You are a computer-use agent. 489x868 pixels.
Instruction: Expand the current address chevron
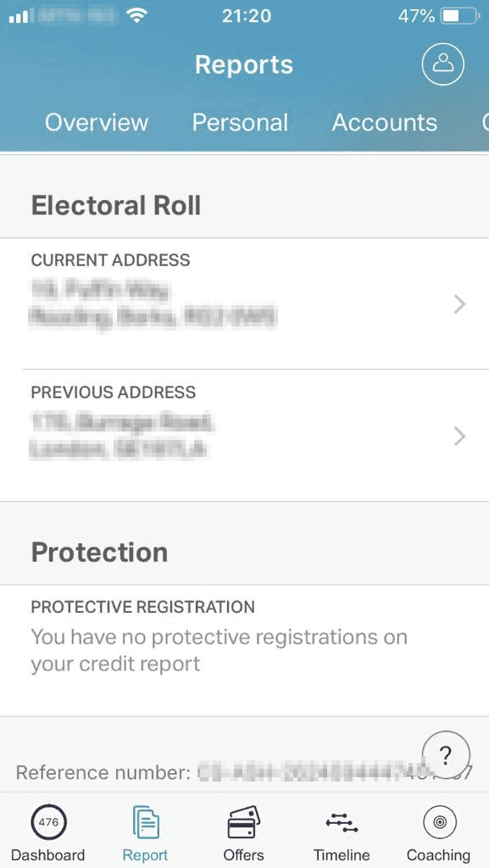459,304
